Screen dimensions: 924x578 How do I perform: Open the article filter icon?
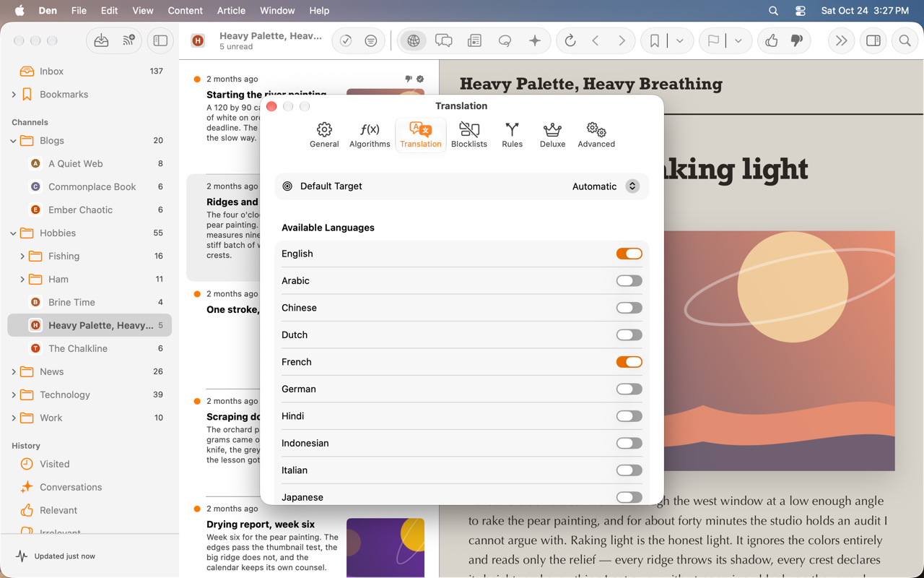pyautogui.click(x=371, y=41)
